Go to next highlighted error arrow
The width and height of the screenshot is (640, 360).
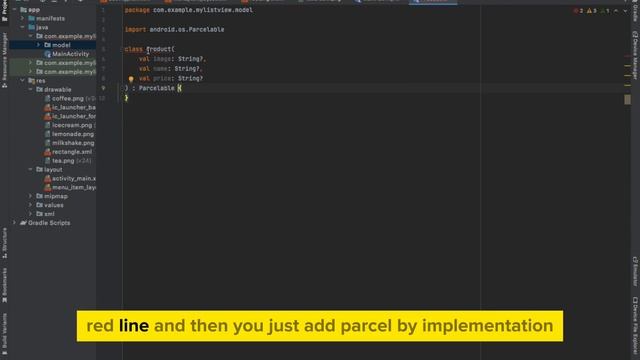click(625, 11)
